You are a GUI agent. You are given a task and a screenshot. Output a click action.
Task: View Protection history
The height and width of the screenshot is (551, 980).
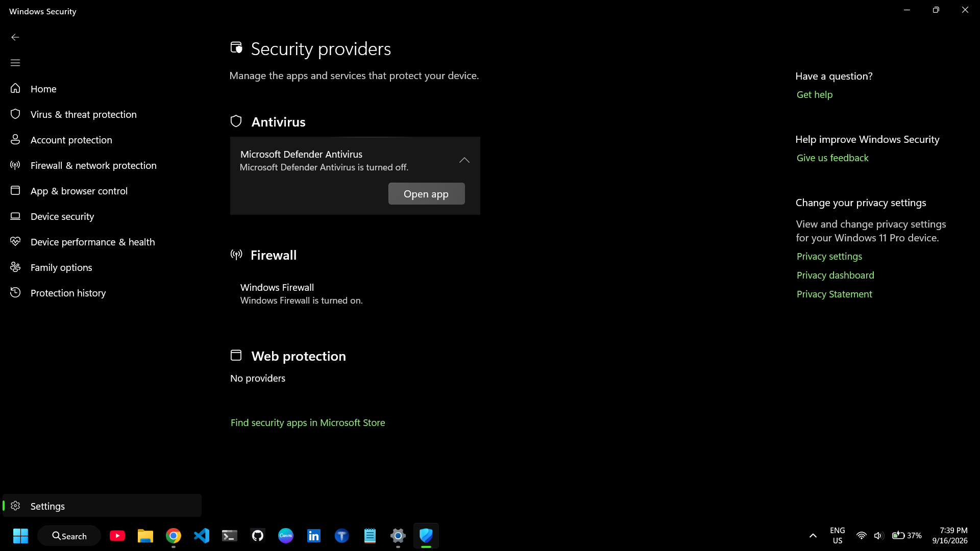pyautogui.click(x=102, y=293)
